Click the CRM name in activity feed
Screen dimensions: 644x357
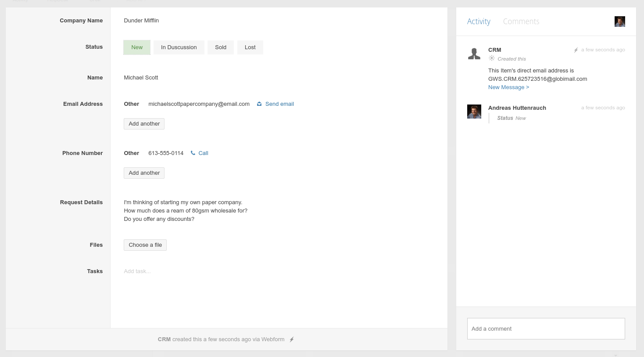[494, 50]
